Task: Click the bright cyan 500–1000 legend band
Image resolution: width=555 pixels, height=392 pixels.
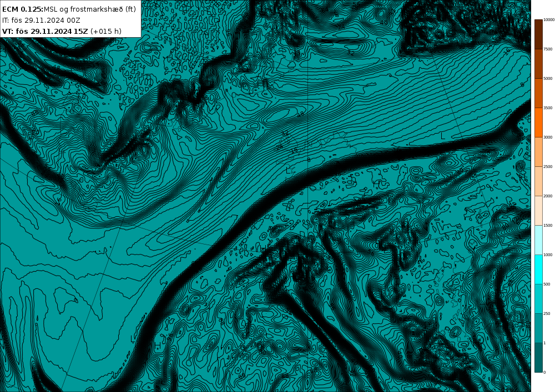Action: pos(538,269)
